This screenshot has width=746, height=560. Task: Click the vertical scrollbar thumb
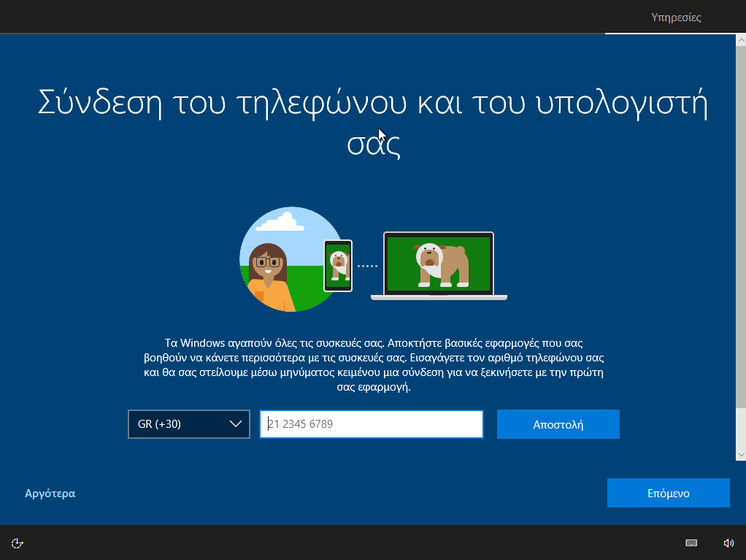741,227
